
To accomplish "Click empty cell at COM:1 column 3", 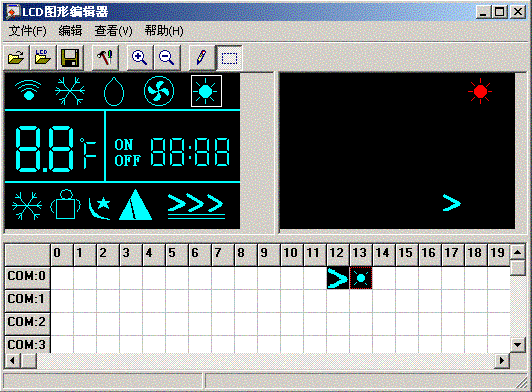I will (x=131, y=301).
